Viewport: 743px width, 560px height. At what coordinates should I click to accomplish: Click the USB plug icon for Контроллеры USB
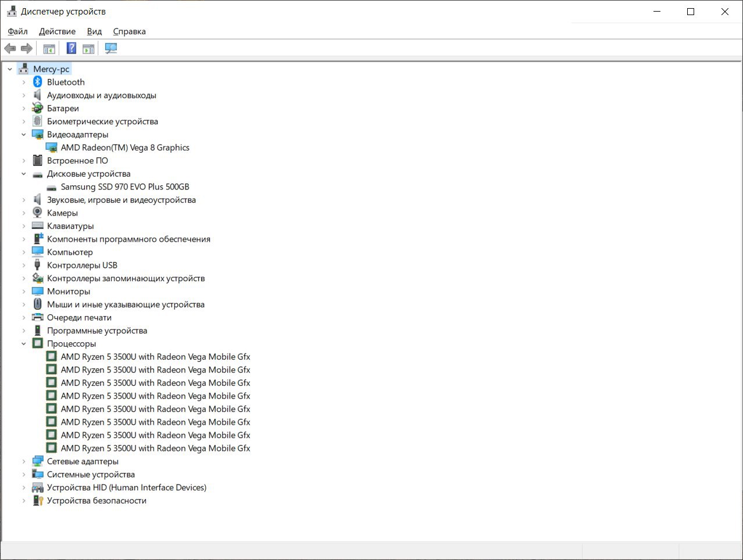point(38,265)
